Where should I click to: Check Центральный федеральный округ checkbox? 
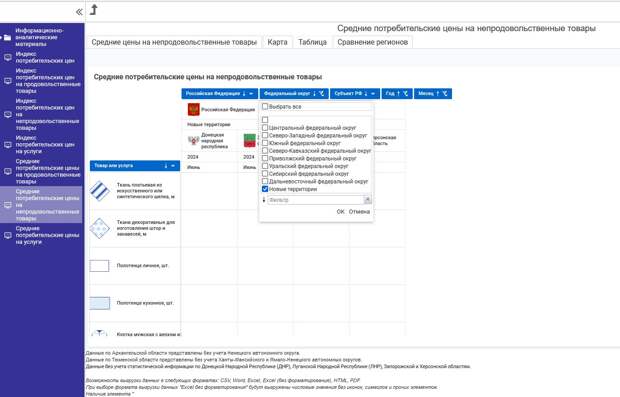click(265, 128)
